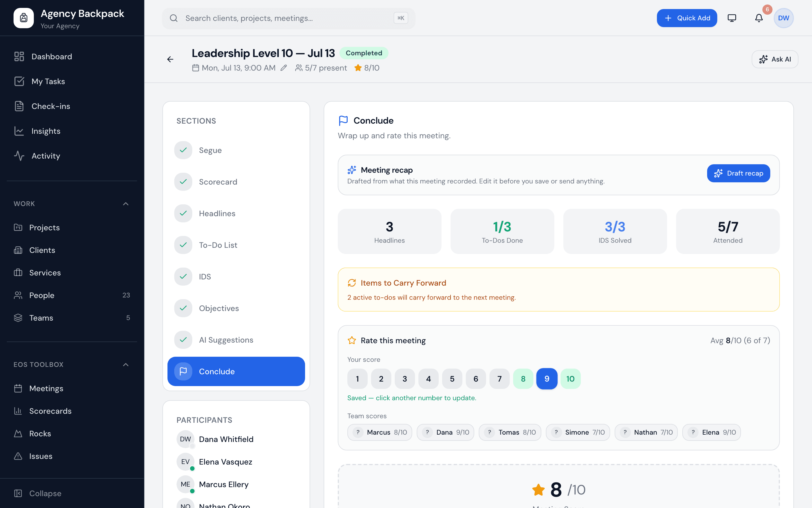This screenshot has height=508, width=812.
Task: Set your score to 1
Action: [357, 379]
